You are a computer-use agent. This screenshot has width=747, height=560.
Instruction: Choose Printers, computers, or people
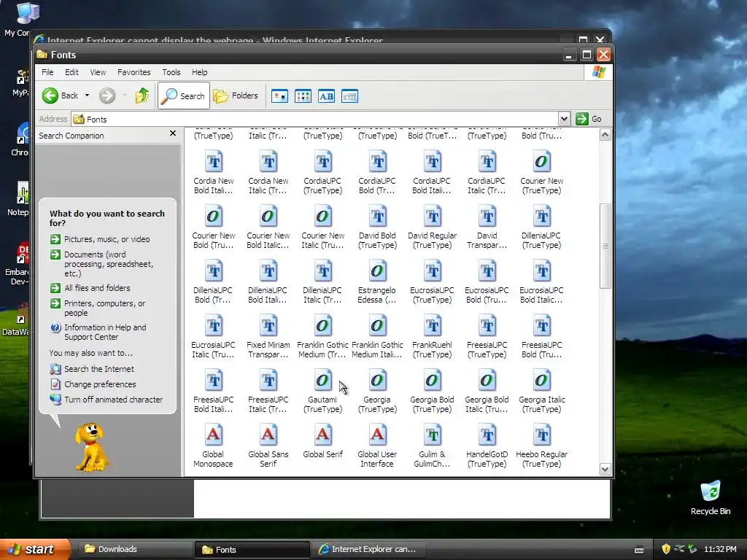click(105, 308)
